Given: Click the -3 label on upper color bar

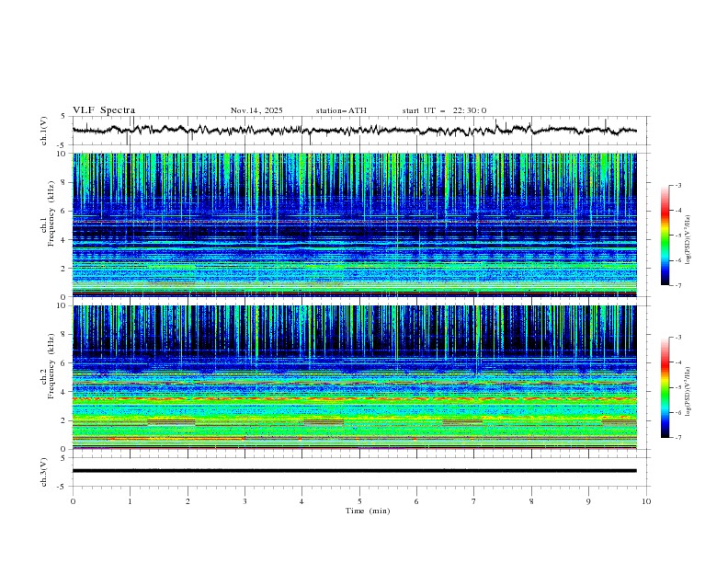Looking at the screenshot, I should (x=678, y=186).
